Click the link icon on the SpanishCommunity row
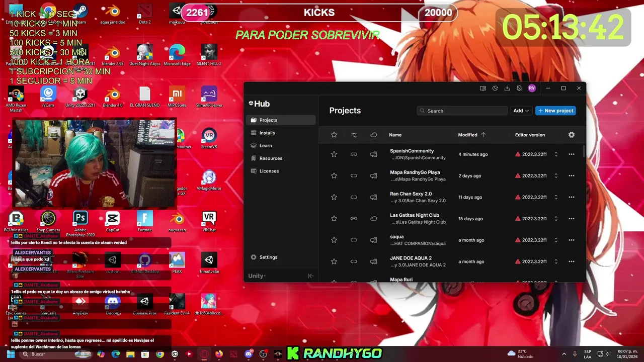The image size is (644, 362). tap(354, 154)
